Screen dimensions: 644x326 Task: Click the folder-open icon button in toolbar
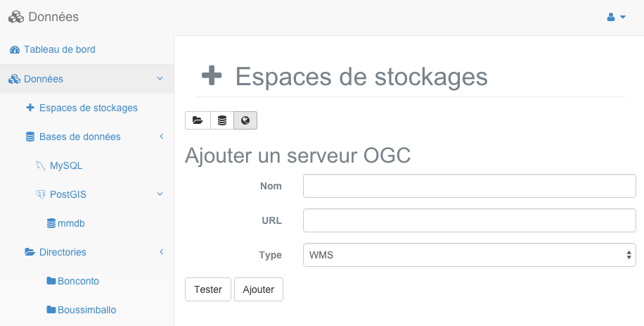point(198,120)
